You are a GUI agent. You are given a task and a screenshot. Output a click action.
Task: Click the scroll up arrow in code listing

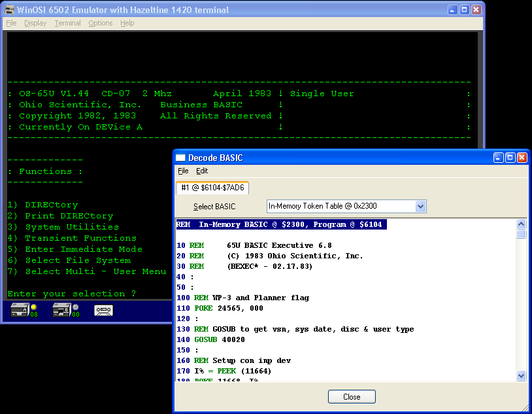click(x=521, y=224)
